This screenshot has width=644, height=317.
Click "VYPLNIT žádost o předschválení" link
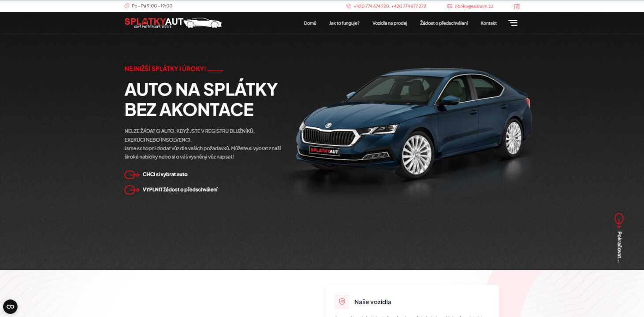pyautogui.click(x=180, y=189)
